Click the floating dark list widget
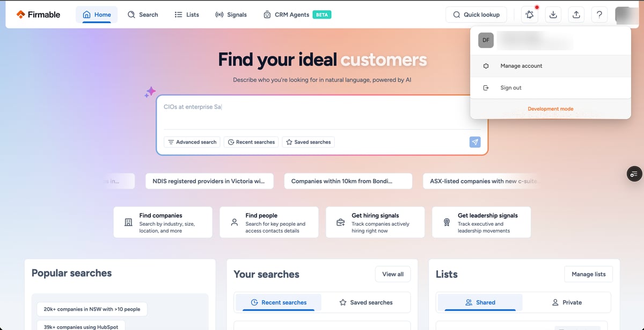 (x=634, y=174)
